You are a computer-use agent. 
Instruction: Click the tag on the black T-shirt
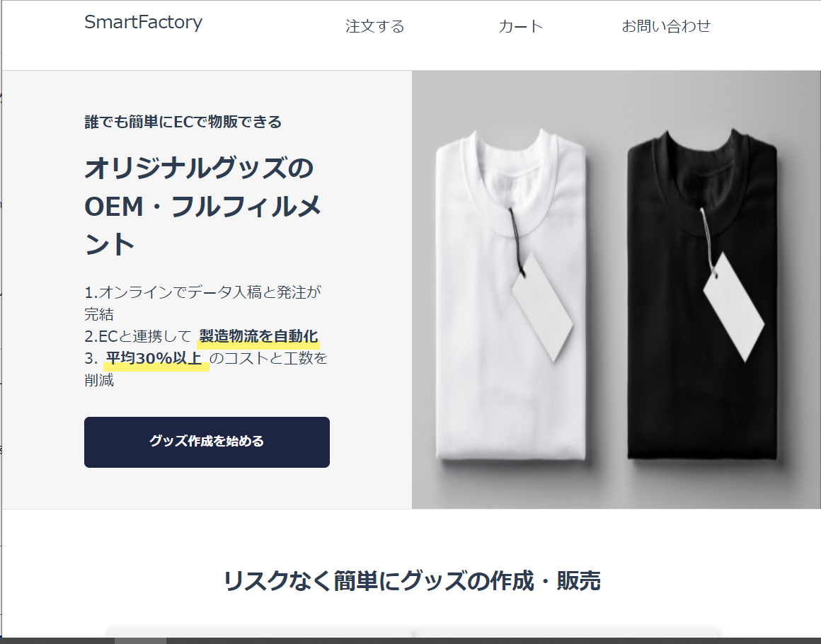(733, 307)
